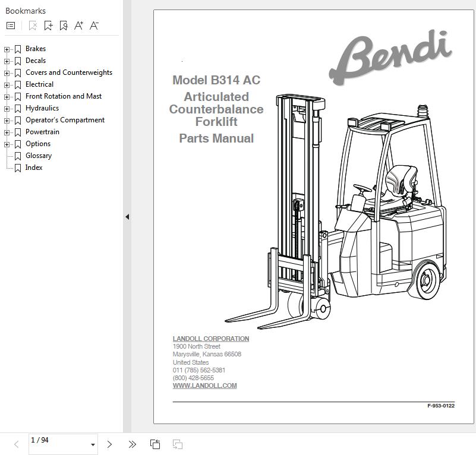Image resolution: width=476 pixels, height=455 pixels.
Task: Click the LANDOLL CORPORATION heading link
Action: click(x=211, y=339)
